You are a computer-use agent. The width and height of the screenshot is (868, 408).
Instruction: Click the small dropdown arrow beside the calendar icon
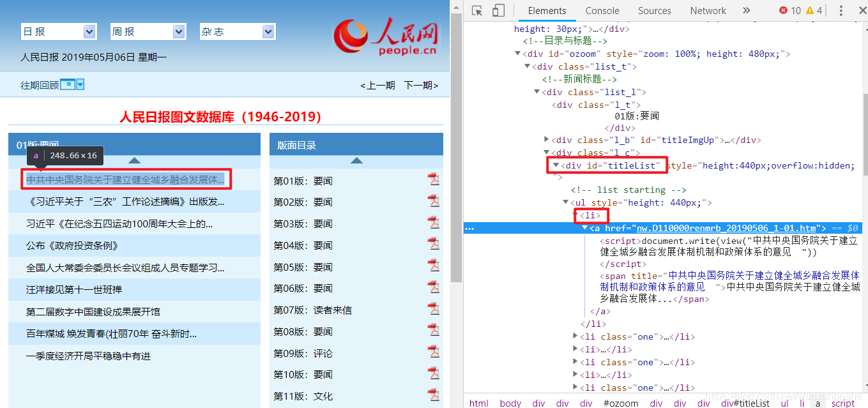(x=80, y=84)
